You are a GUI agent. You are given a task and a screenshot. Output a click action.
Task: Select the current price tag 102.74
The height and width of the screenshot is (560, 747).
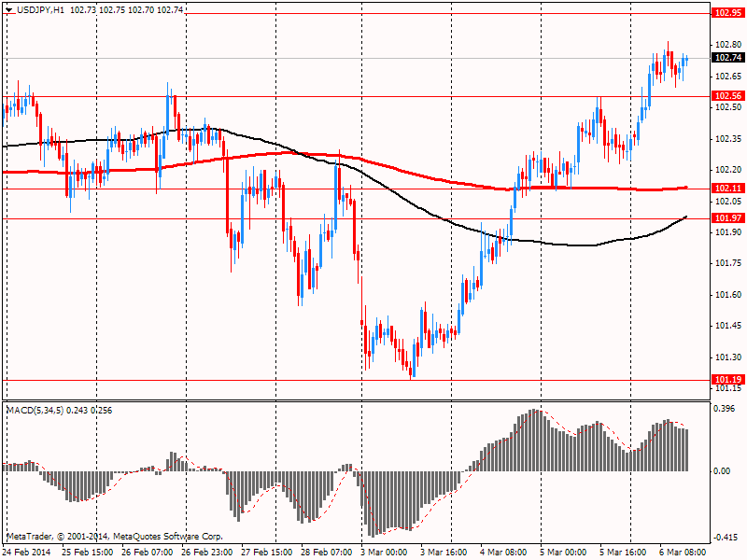coord(728,58)
